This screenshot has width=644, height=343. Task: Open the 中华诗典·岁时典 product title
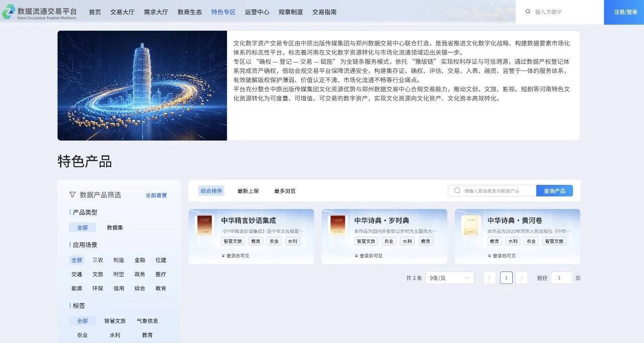(382, 221)
